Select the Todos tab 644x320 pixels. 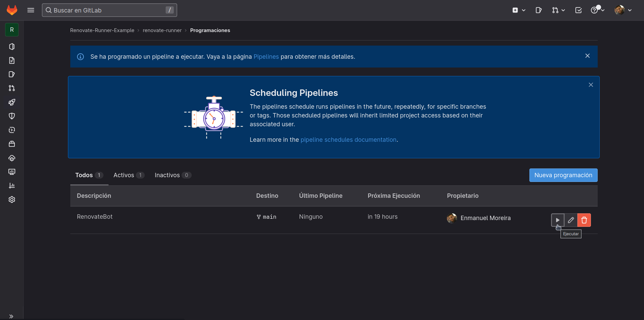coord(89,175)
